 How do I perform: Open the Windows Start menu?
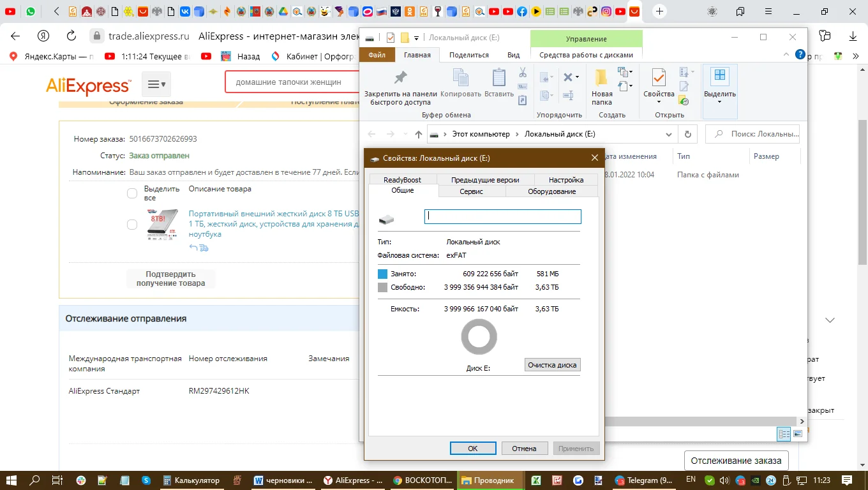point(11,480)
